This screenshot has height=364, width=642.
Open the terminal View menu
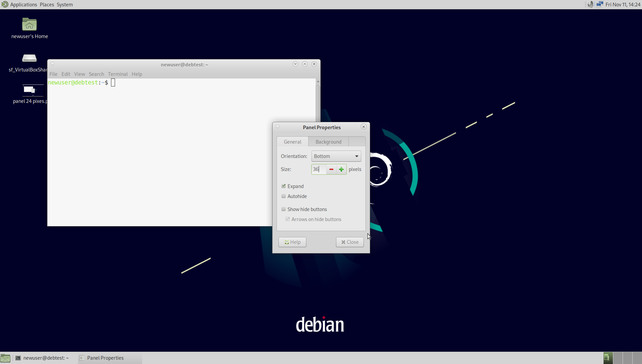click(80, 74)
